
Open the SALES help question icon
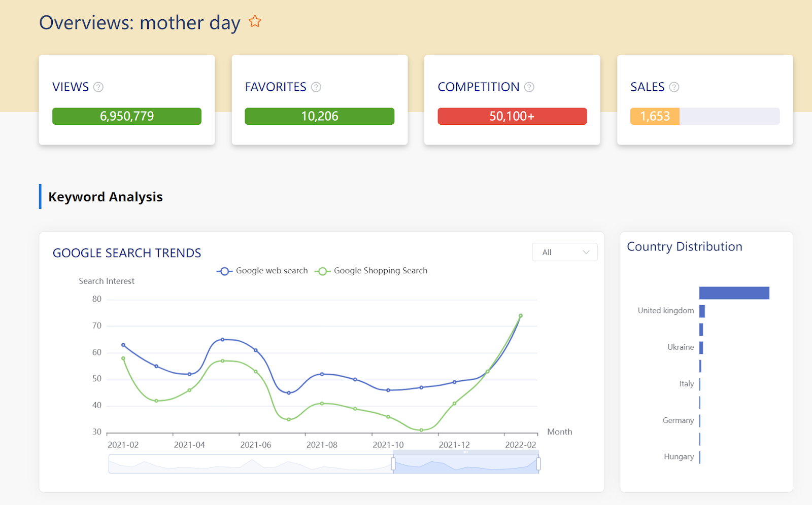(x=674, y=87)
